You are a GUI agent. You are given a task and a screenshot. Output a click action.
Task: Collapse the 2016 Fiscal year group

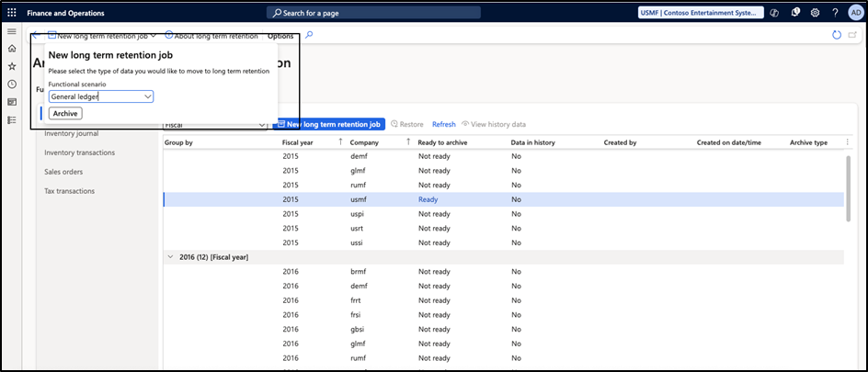click(x=169, y=257)
